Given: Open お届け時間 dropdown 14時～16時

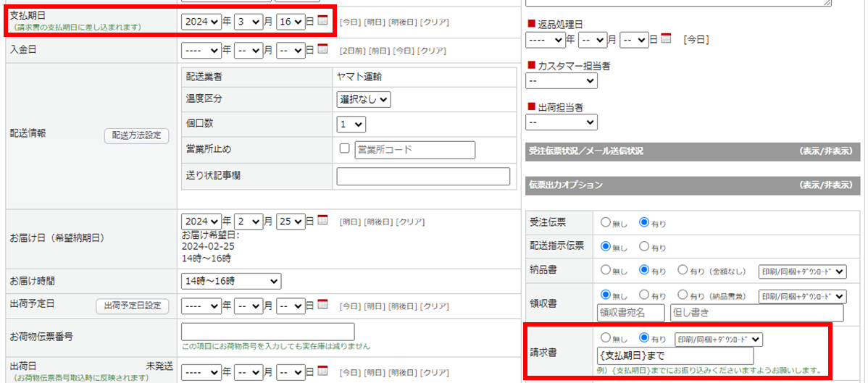Looking at the screenshot, I should pos(231,281).
